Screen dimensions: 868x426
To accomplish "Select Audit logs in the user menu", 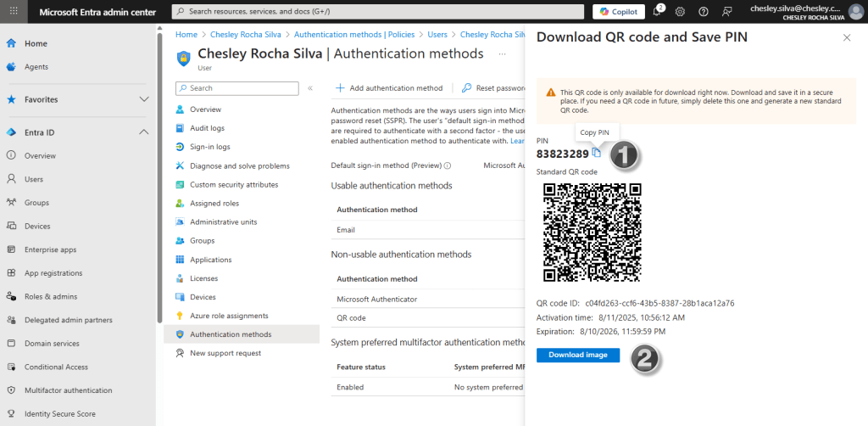I will [x=207, y=128].
